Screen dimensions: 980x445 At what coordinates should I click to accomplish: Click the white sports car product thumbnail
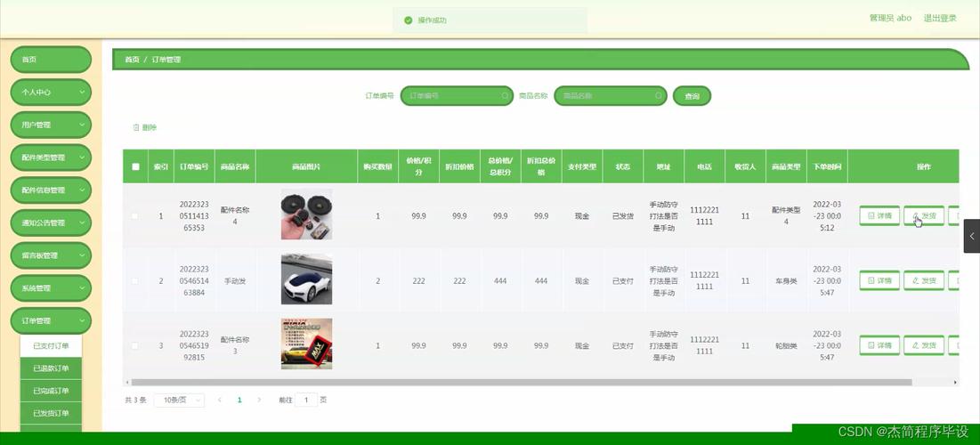pyautogui.click(x=306, y=280)
